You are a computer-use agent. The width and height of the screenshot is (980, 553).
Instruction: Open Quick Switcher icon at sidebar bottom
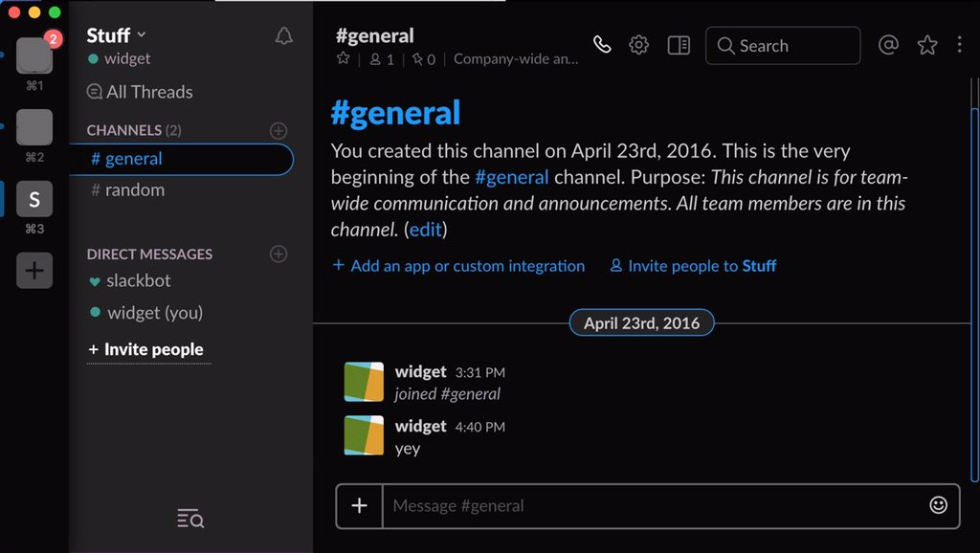pos(190,519)
